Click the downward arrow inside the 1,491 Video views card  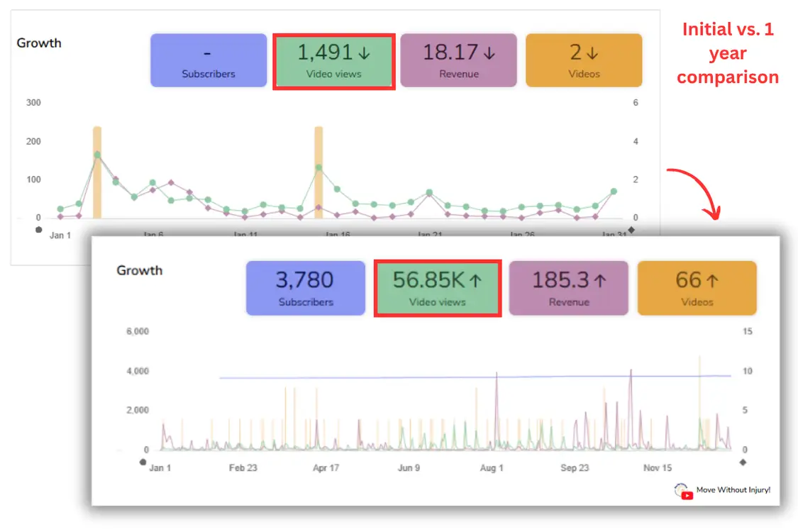[363, 52]
